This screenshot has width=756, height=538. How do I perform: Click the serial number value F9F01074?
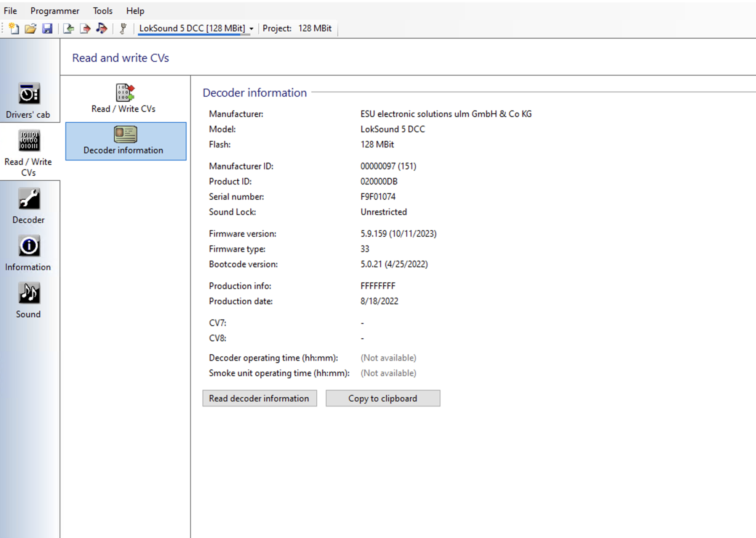378,197
